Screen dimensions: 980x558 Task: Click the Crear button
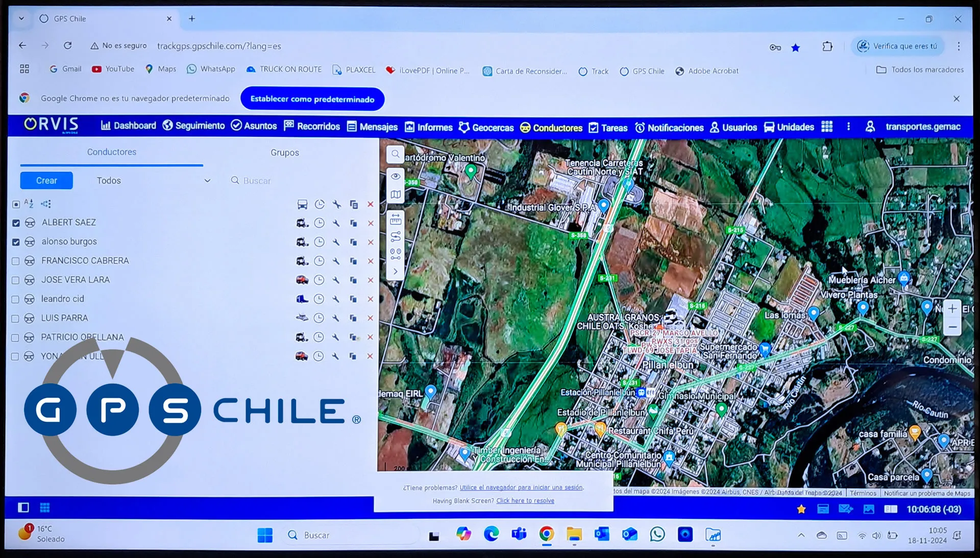[46, 181]
